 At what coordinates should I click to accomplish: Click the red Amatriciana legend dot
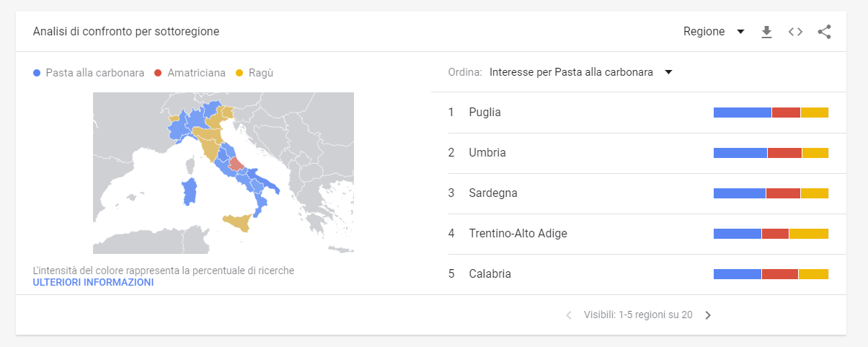[158, 73]
